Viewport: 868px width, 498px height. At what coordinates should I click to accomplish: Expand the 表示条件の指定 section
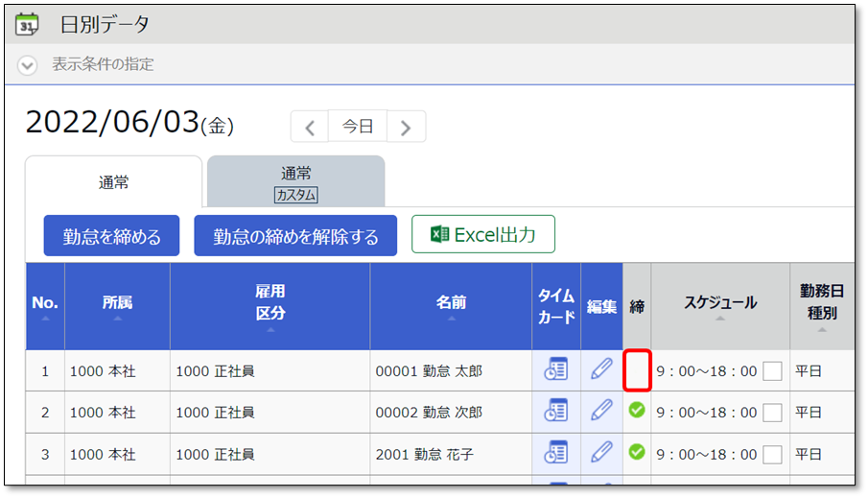(x=28, y=65)
